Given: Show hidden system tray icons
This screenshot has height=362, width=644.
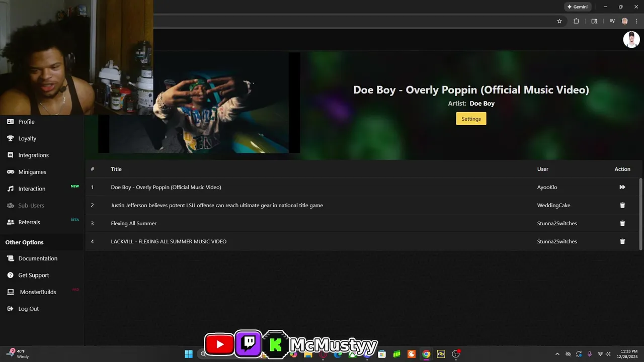Looking at the screenshot, I should (x=557, y=354).
